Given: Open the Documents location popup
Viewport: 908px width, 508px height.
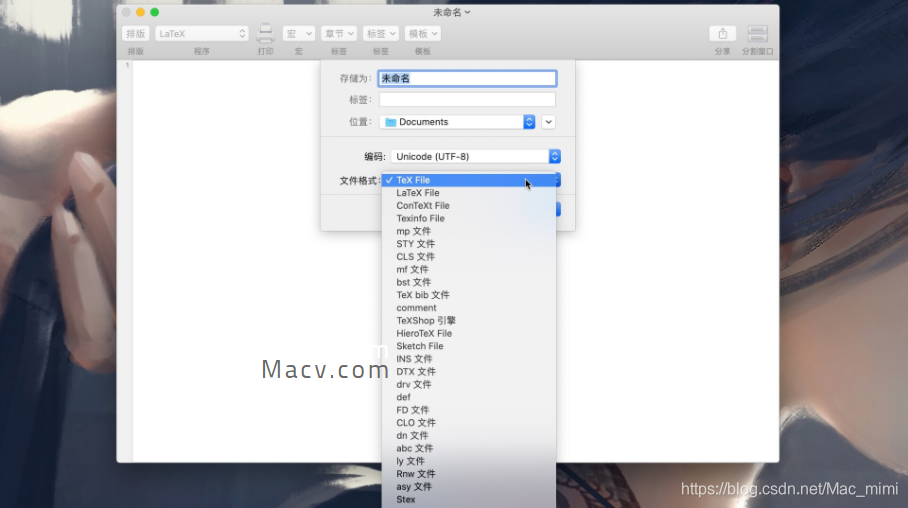Looking at the screenshot, I should [457, 122].
